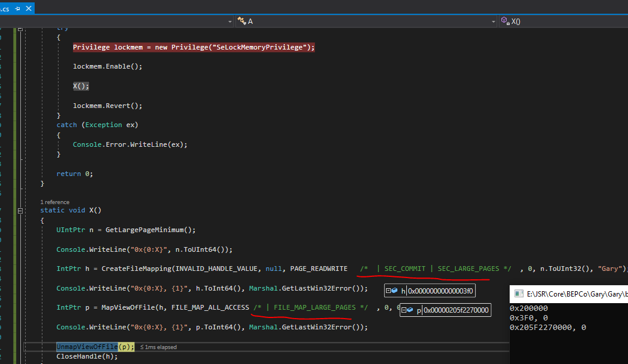Image resolution: width=628 pixels, height=364 pixels.
Task: Click the catch (Exception ex) line
Action: (97, 125)
